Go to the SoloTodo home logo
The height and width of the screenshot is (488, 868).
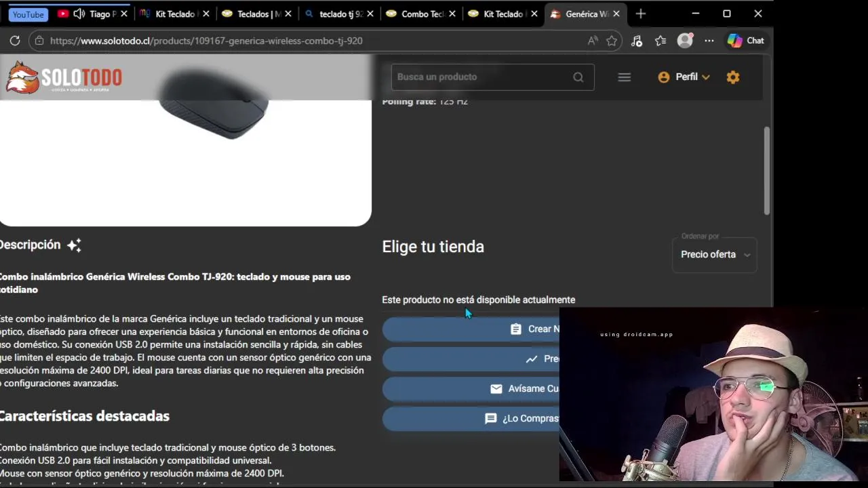click(x=64, y=77)
